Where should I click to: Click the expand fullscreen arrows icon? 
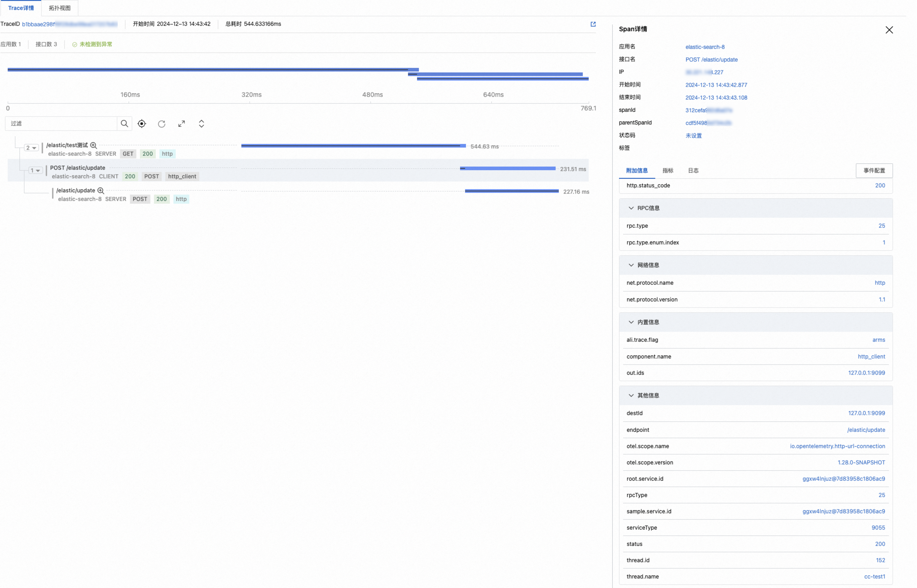tap(181, 124)
